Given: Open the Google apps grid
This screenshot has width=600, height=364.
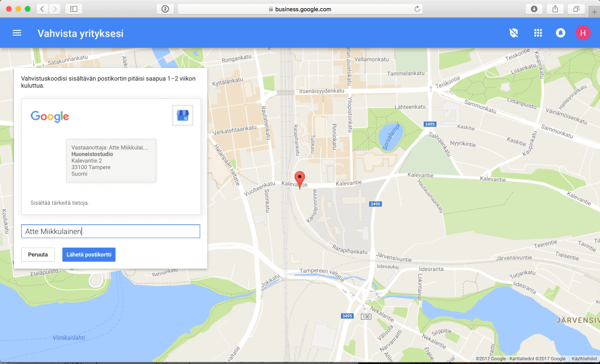Looking at the screenshot, I should tap(538, 33).
